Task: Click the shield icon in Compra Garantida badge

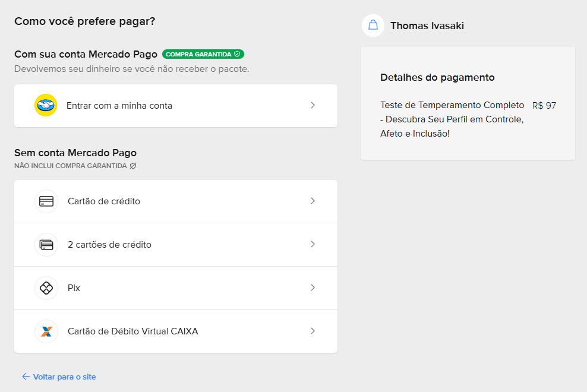Action: [237, 54]
